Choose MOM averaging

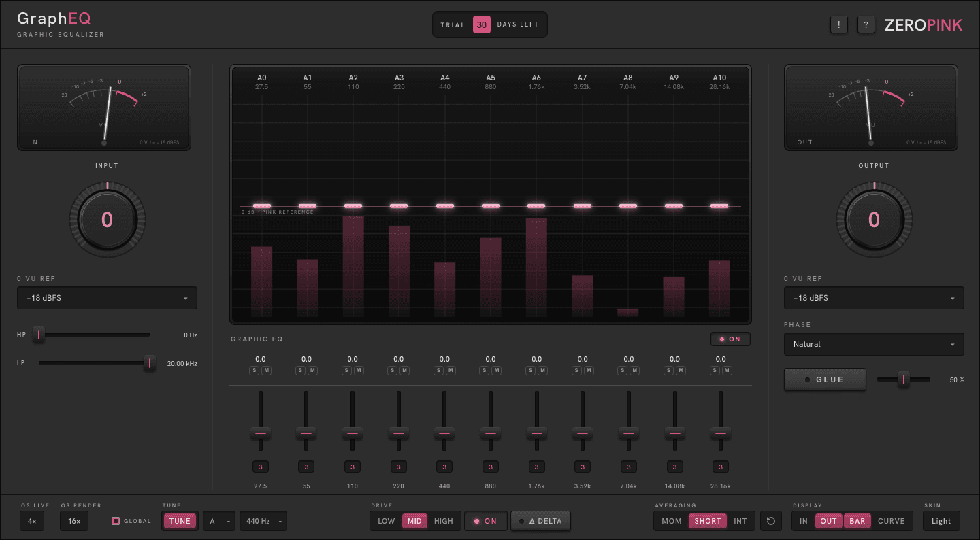(x=672, y=521)
